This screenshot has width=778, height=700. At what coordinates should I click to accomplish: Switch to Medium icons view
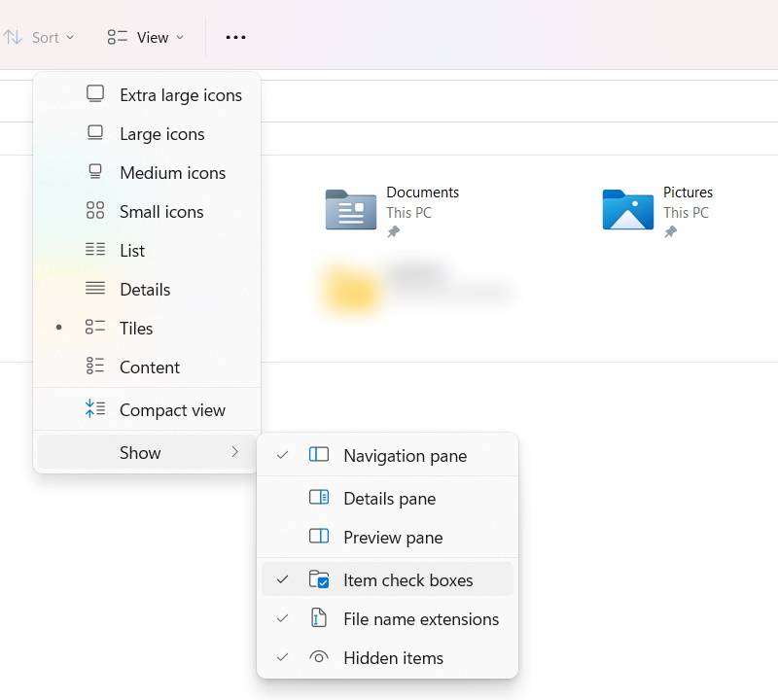tap(172, 172)
